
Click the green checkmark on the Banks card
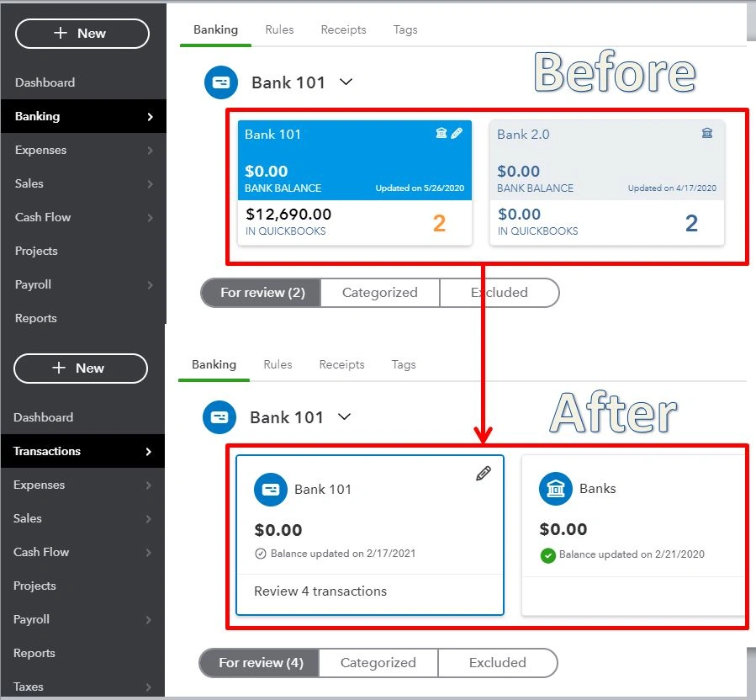click(547, 554)
